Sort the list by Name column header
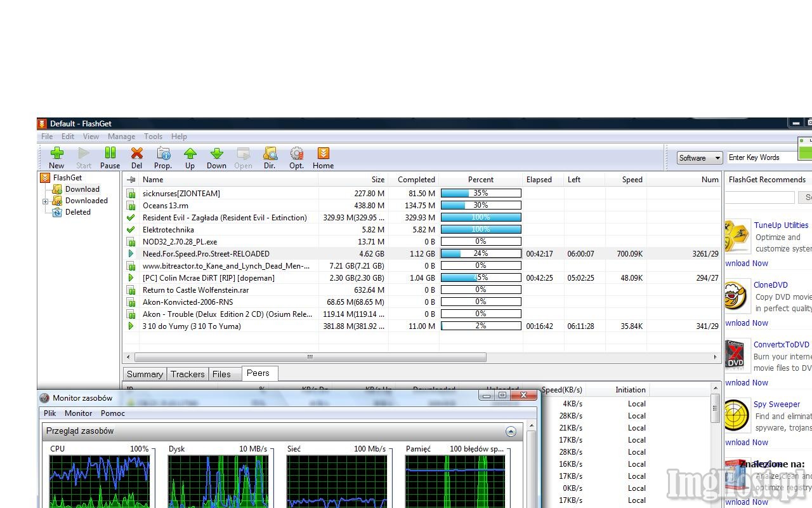 pyautogui.click(x=228, y=180)
